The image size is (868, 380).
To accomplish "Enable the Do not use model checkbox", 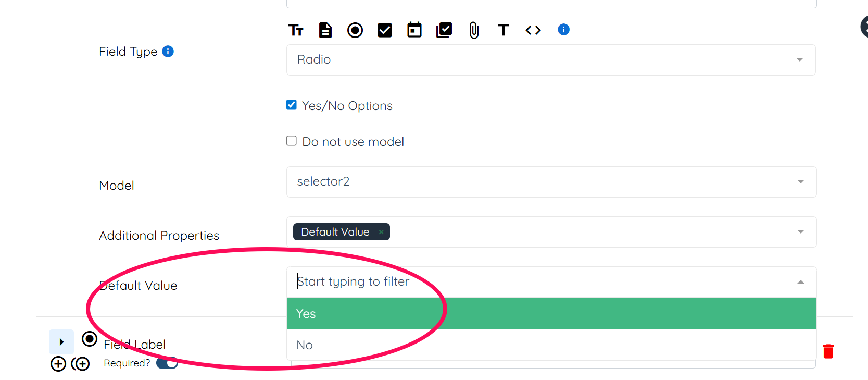I will coord(292,141).
